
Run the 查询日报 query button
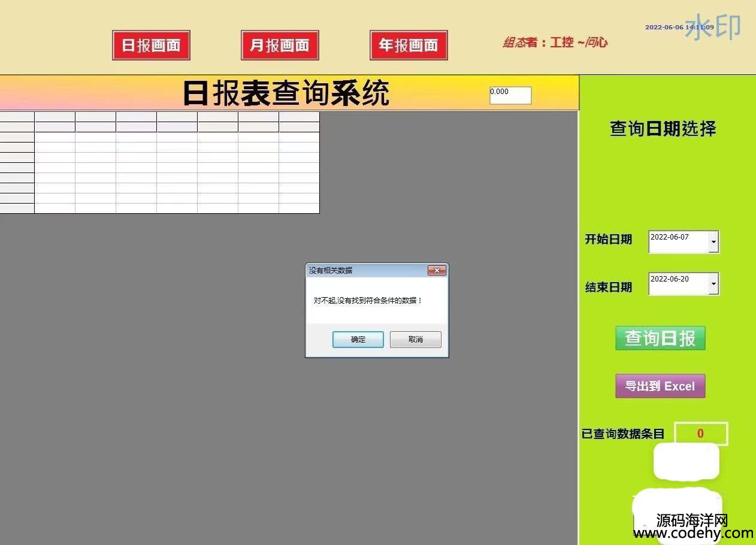pos(660,338)
